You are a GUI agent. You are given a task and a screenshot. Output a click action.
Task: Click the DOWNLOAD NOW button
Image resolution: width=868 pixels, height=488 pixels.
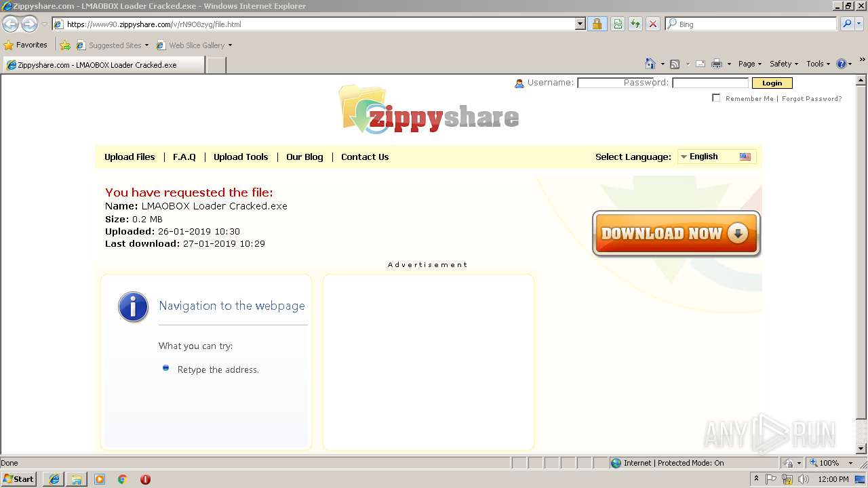676,234
